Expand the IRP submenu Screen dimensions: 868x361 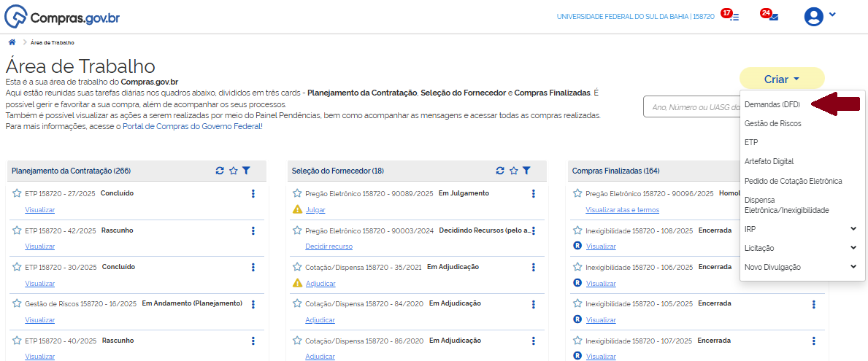pyautogui.click(x=853, y=229)
